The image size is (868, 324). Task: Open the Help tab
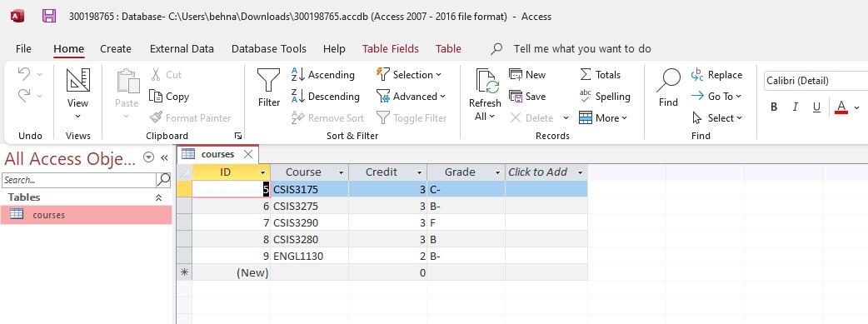point(334,49)
